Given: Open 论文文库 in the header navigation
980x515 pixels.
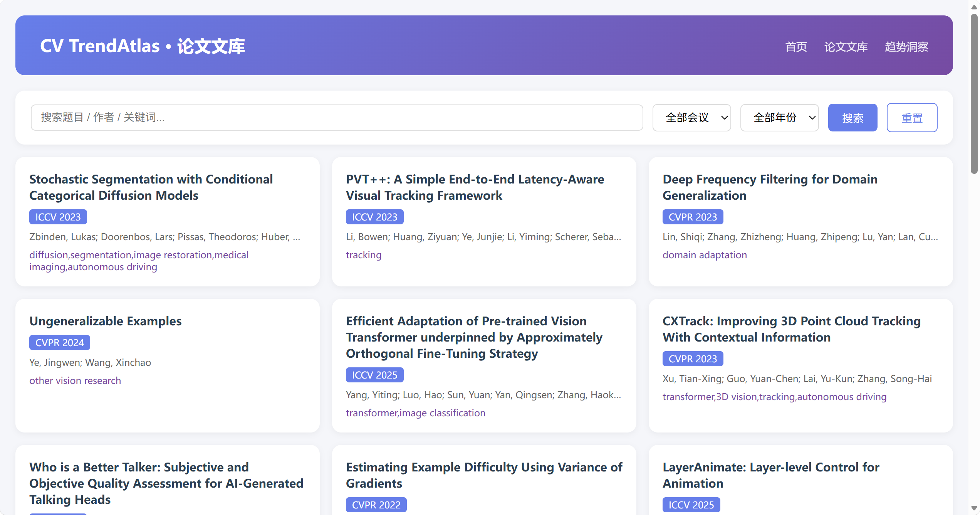Looking at the screenshot, I should point(846,47).
